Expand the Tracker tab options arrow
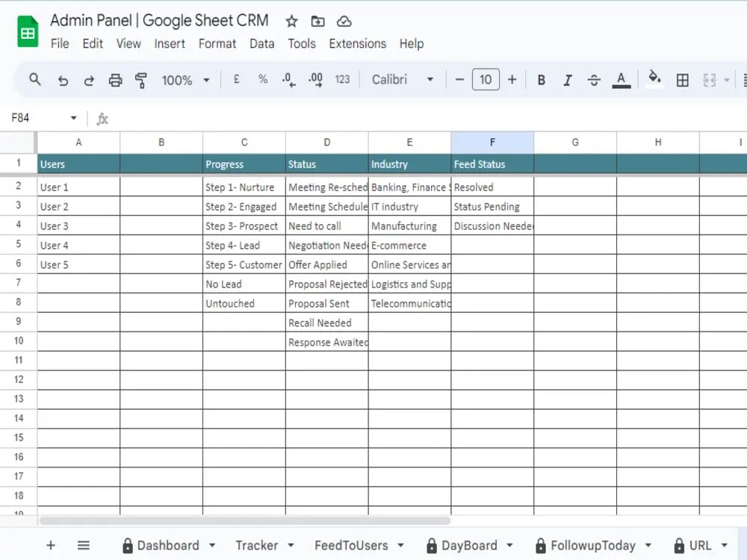Image resolution: width=747 pixels, height=560 pixels. (291, 545)
